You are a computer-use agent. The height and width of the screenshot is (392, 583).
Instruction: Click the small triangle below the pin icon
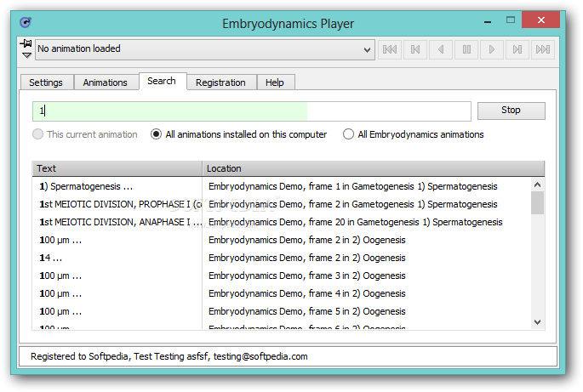pos(26,55)
